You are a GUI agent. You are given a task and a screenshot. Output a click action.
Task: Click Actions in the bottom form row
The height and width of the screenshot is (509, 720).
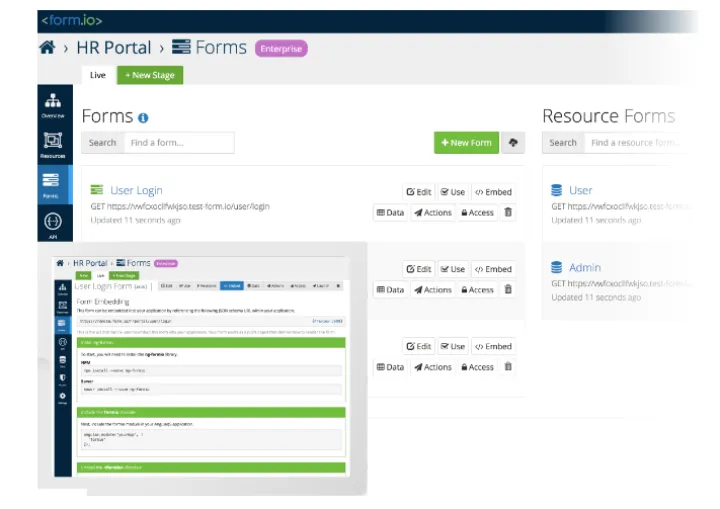(433, 367)
